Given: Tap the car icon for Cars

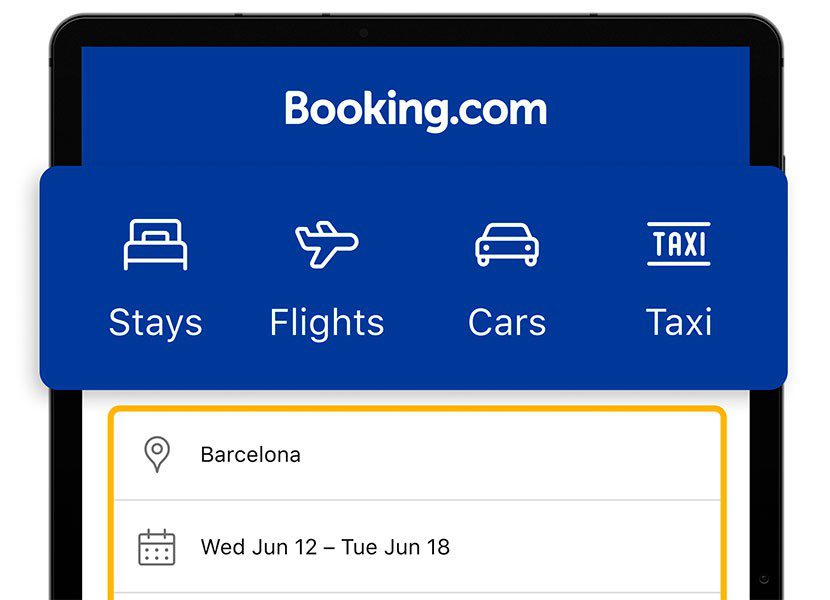Looking at the screenshot, I should click(507, 244).
